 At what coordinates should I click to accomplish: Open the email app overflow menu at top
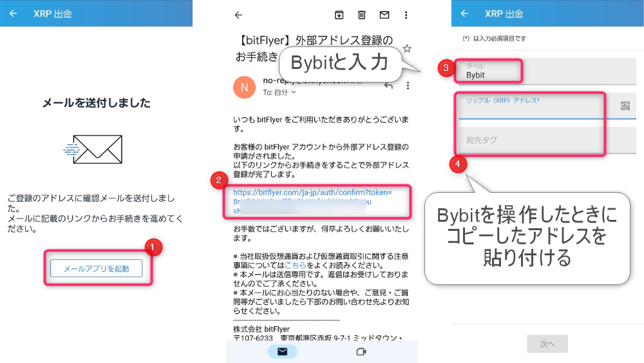point(406,15)
